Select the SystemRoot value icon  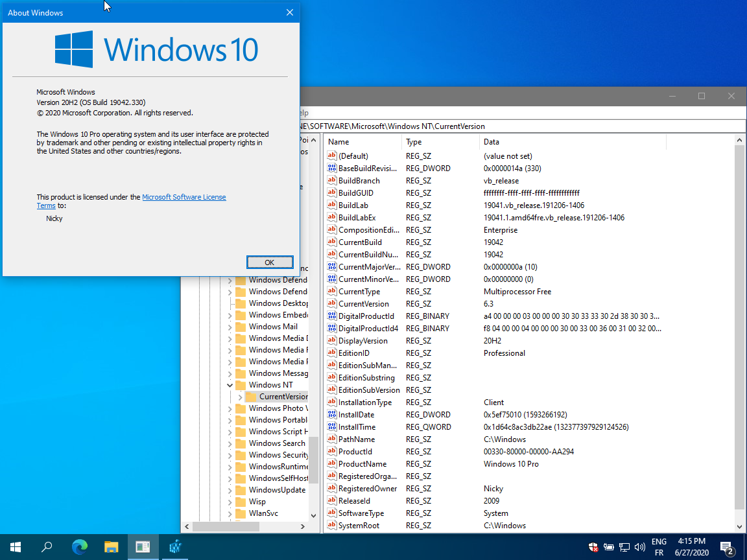click(x=332, y=526)
